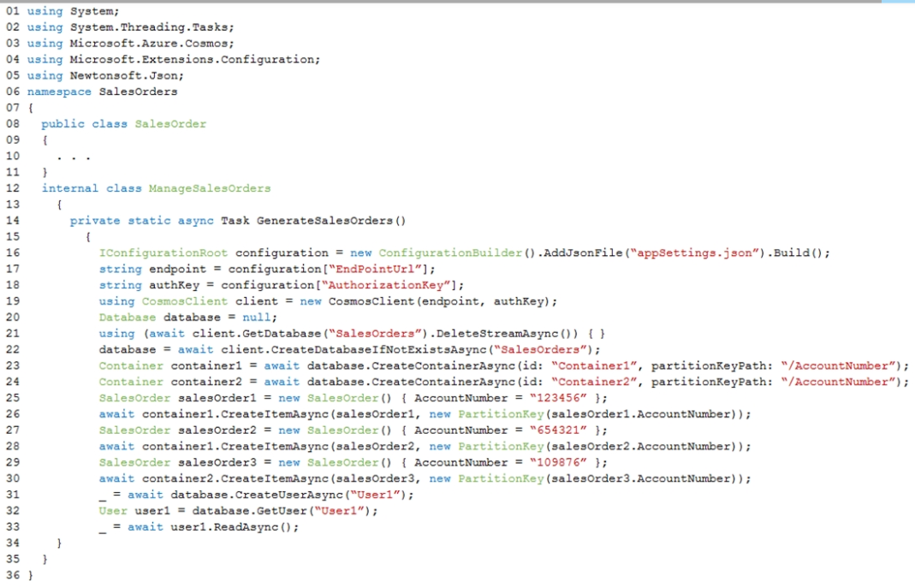Click Microsoft.Azure.Cosmos on line 03

[x=152, y=43]
